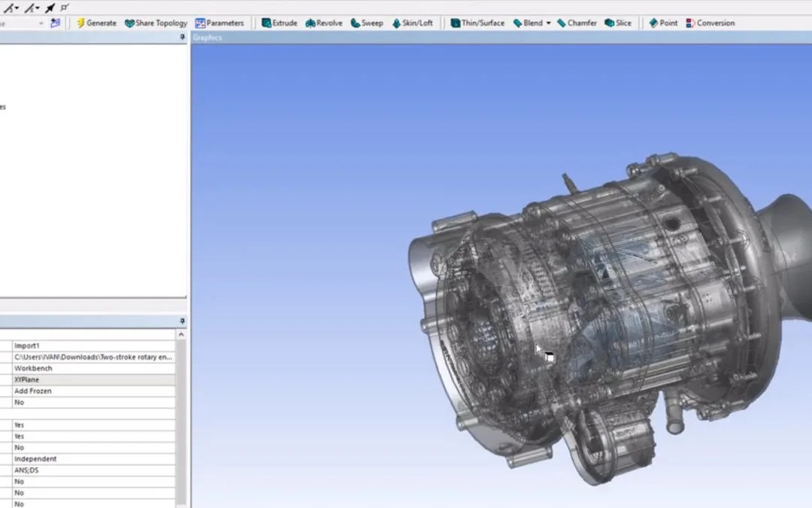Click the details view vertical scrollbar
The image size is (812, 508).
coord(181,424)
